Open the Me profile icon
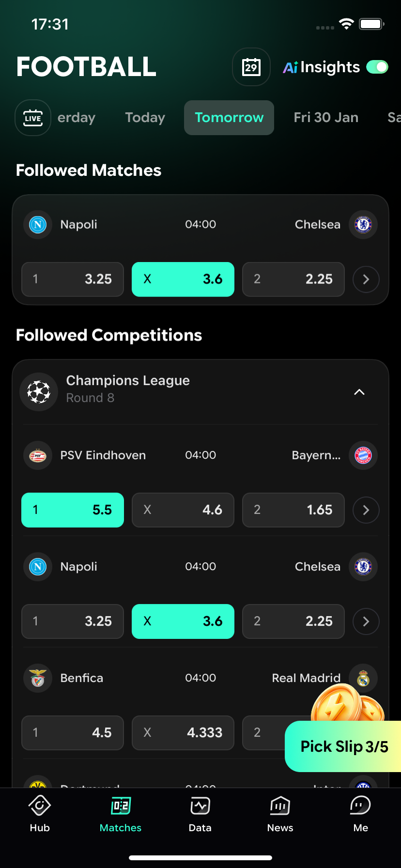Image resolution: width=401 pixels, height=868 pixels. pyautogui.click(x=360, y=806)
